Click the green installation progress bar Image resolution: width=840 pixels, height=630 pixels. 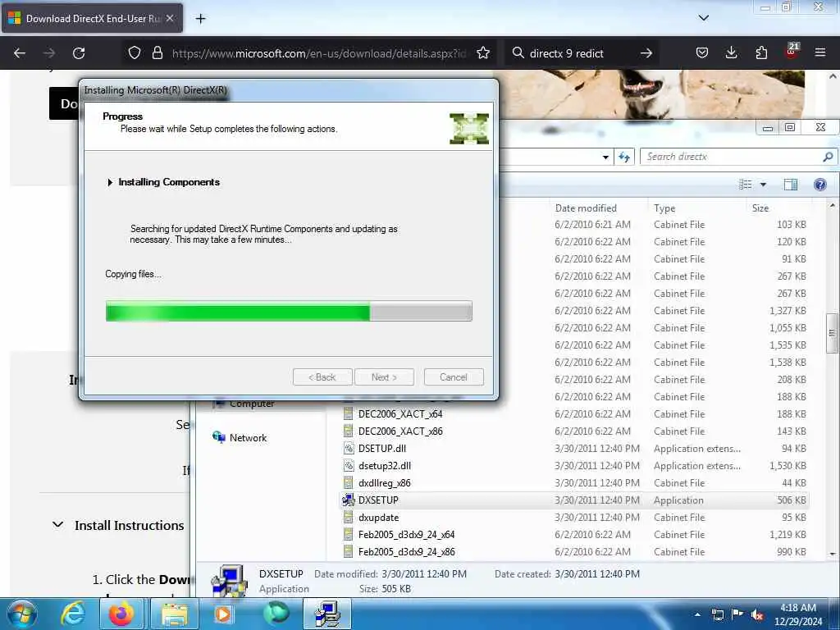click(x=289, y=311)
